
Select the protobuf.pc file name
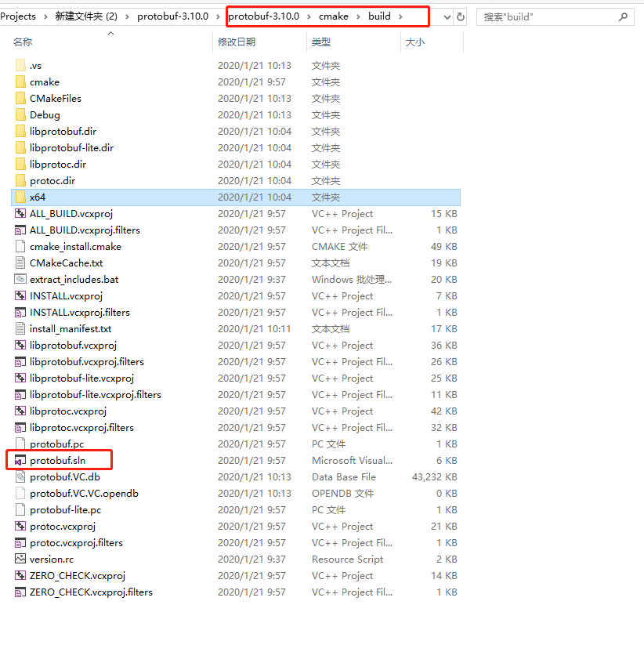(x=57, y=444)
